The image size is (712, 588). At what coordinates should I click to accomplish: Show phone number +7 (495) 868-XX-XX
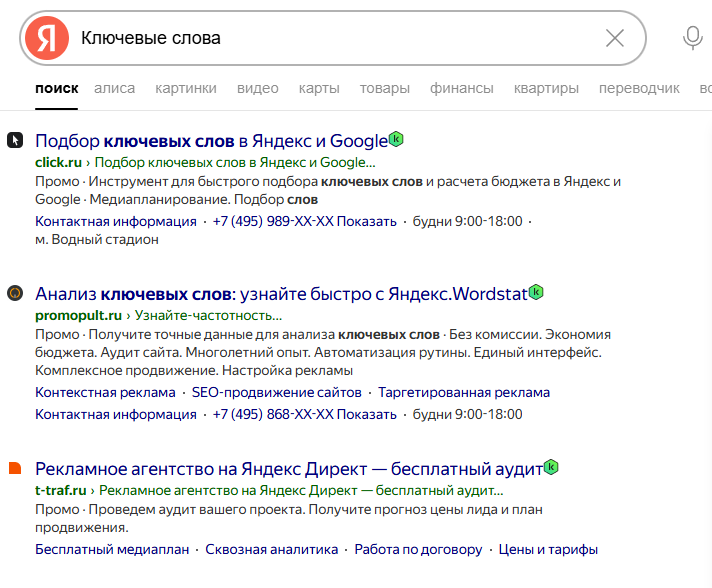pos(305,414)
